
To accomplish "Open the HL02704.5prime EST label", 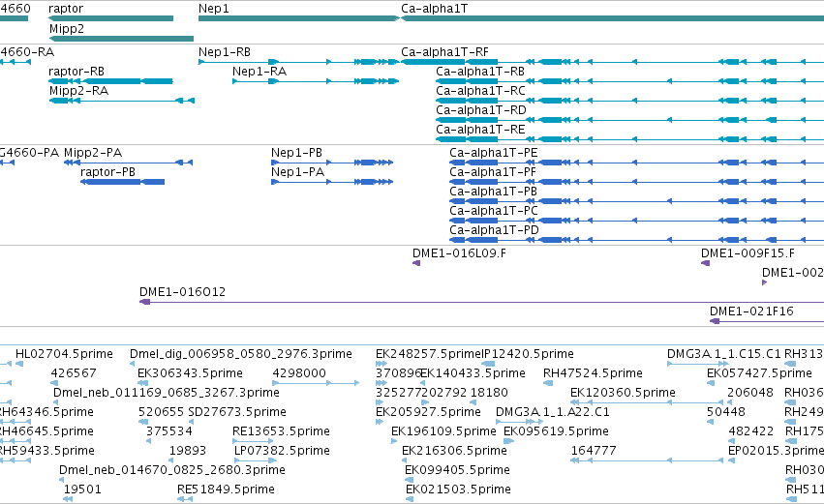I will coord(64,354).
